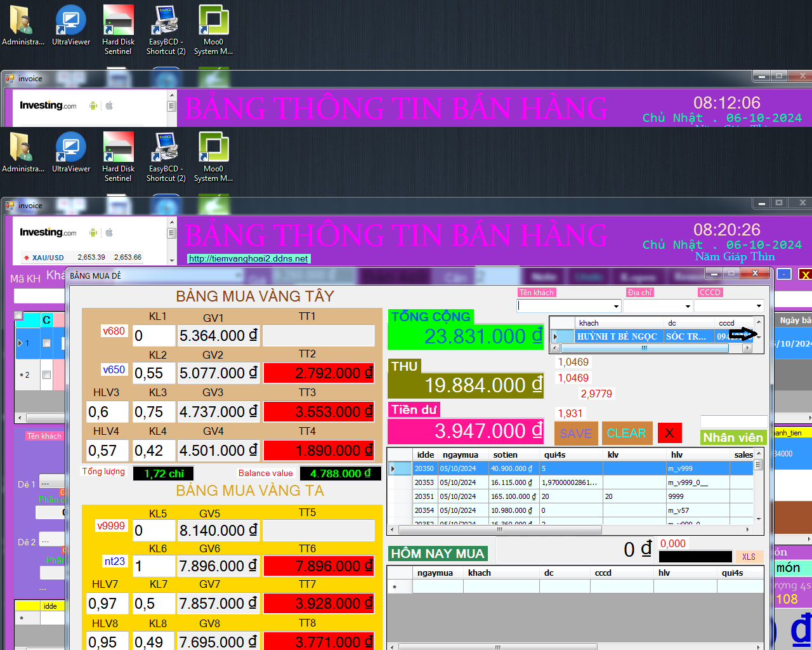The height and width of the screenshot is (650, 812).
Task: Check the checkbox in grid row 1
Action: pos(46,343)
